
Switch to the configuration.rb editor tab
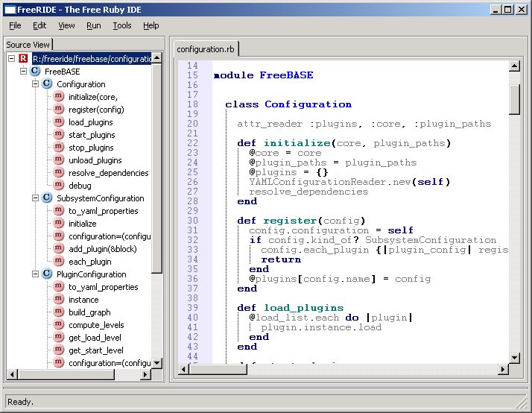coord(203,49)
